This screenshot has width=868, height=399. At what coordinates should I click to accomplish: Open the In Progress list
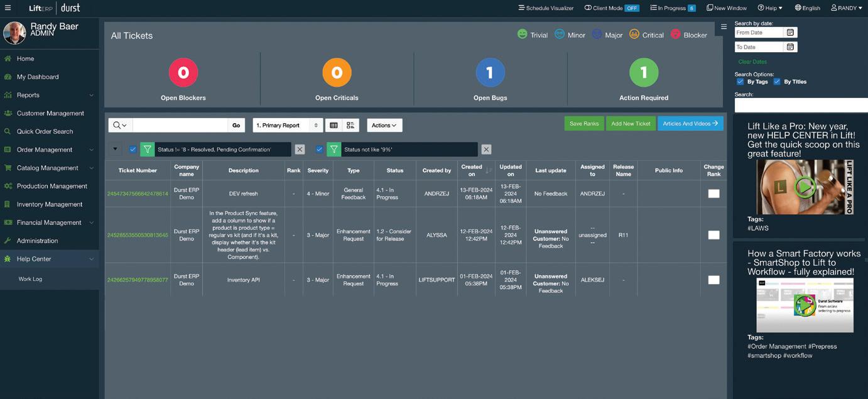coord(673,8)
